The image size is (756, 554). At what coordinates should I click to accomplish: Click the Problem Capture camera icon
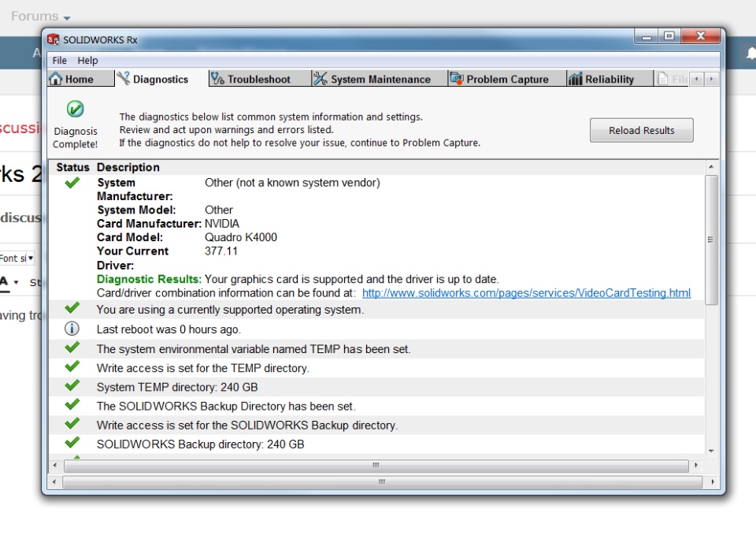pyautogui.click(x=456, y=78)
